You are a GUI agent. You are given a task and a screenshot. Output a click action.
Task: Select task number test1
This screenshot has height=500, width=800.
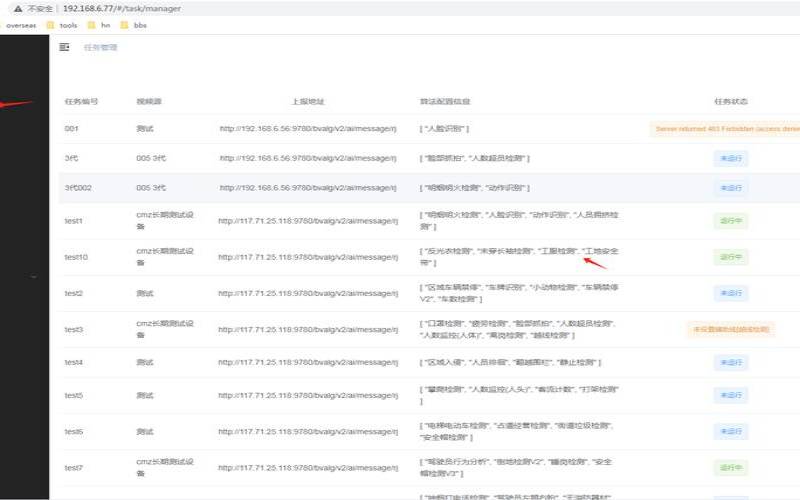(73, 221)
